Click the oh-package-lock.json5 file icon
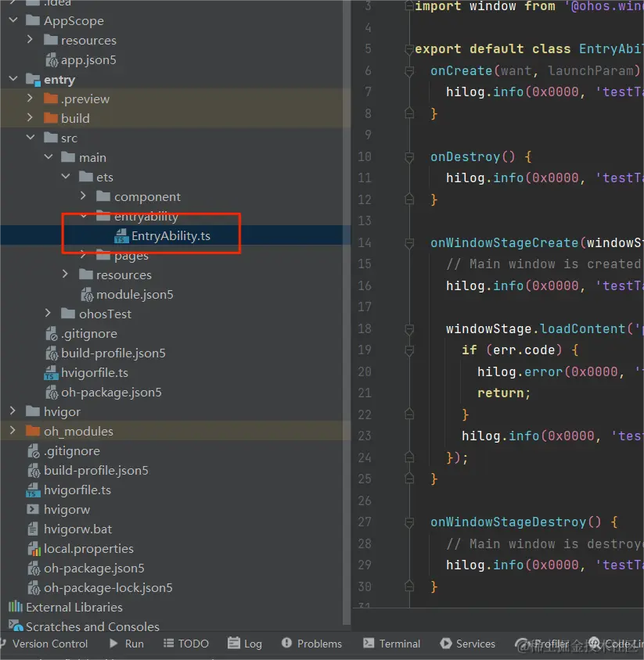 [x=34, y=587]
